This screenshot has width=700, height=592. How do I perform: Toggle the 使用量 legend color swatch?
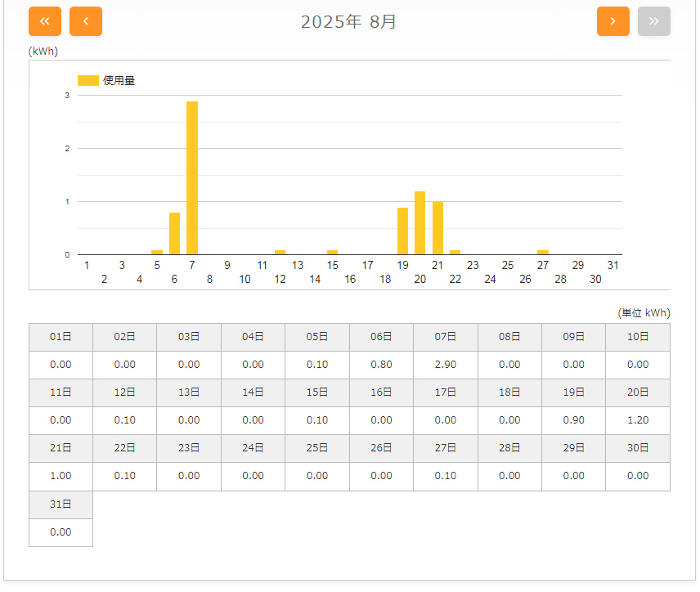87,80
